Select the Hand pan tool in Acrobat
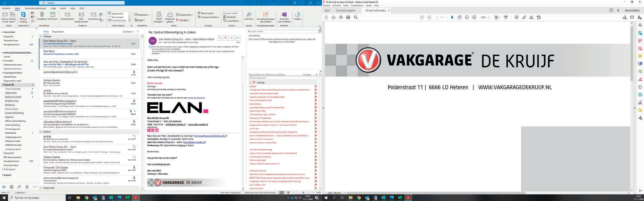This screenshot has height=201, width=644. pyautogui.click(x=459, y=17)
